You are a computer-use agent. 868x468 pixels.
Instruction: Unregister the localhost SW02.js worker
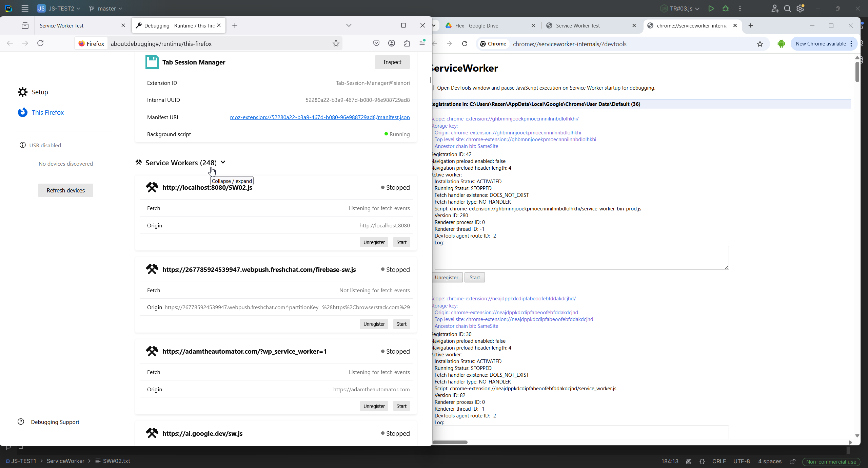[x=374, y=242]
